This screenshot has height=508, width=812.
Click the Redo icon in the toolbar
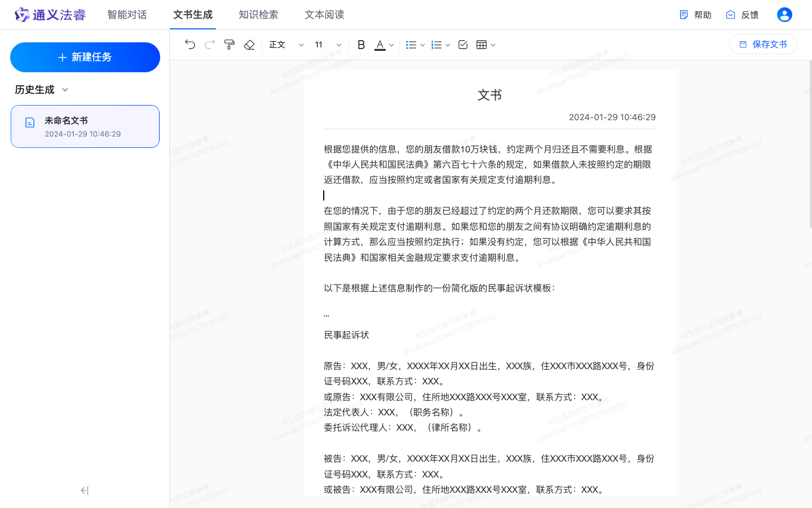click(209, 44)
